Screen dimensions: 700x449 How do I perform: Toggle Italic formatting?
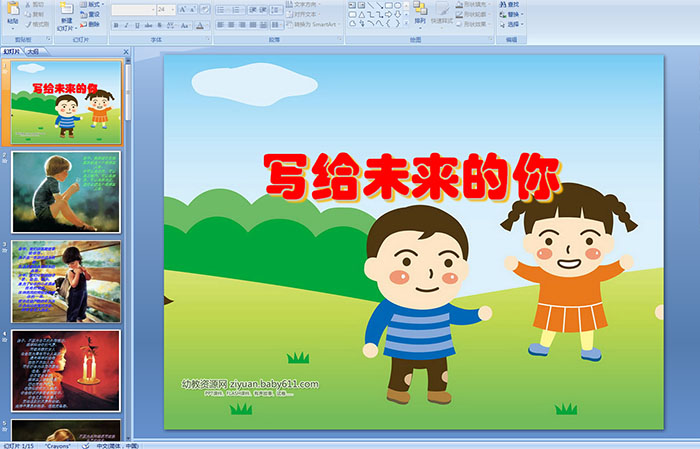pyautogui.click(x=126, y=25)
